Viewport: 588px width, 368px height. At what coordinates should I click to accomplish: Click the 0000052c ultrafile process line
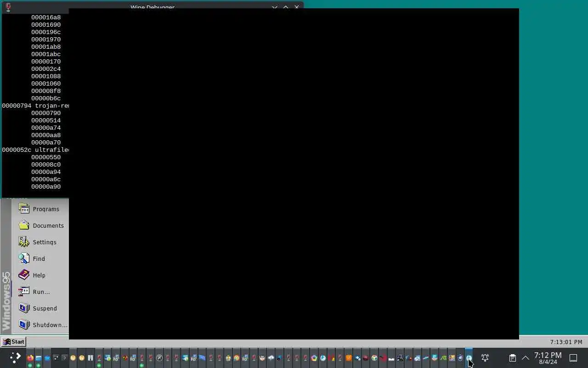pyautogui.click(x=35, y=150)
